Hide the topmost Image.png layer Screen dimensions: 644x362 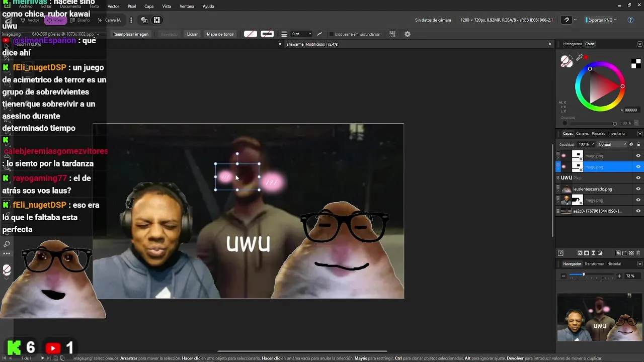[x=638, y=156]
